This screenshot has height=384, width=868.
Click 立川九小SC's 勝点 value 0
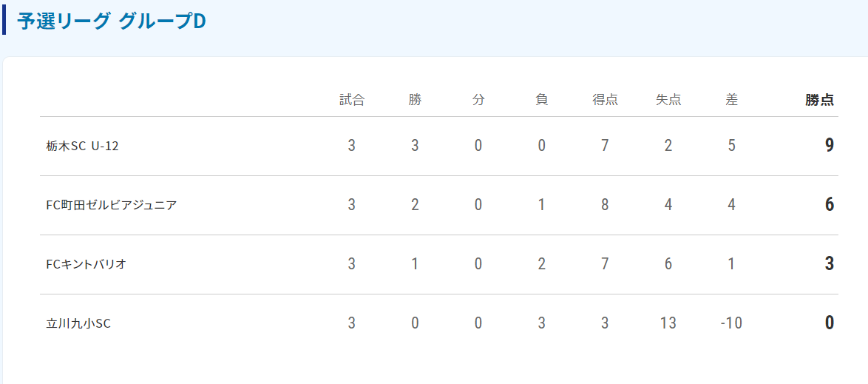(830, 323)
